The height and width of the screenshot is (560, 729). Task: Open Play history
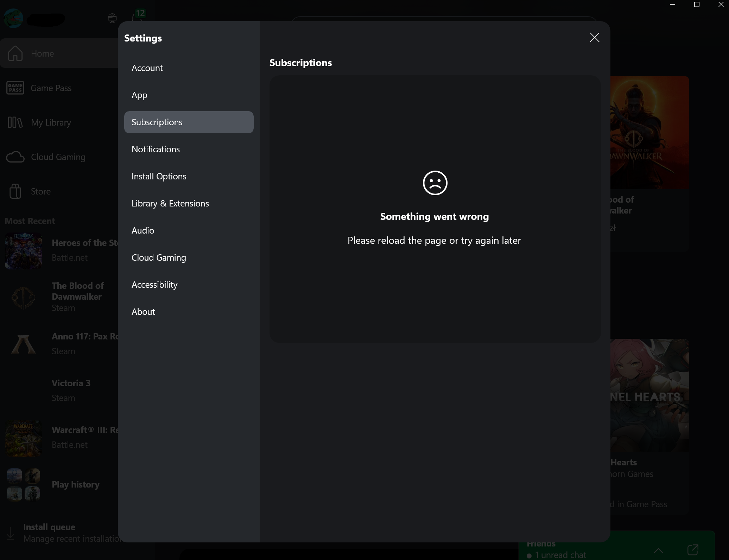coord(62,484)
